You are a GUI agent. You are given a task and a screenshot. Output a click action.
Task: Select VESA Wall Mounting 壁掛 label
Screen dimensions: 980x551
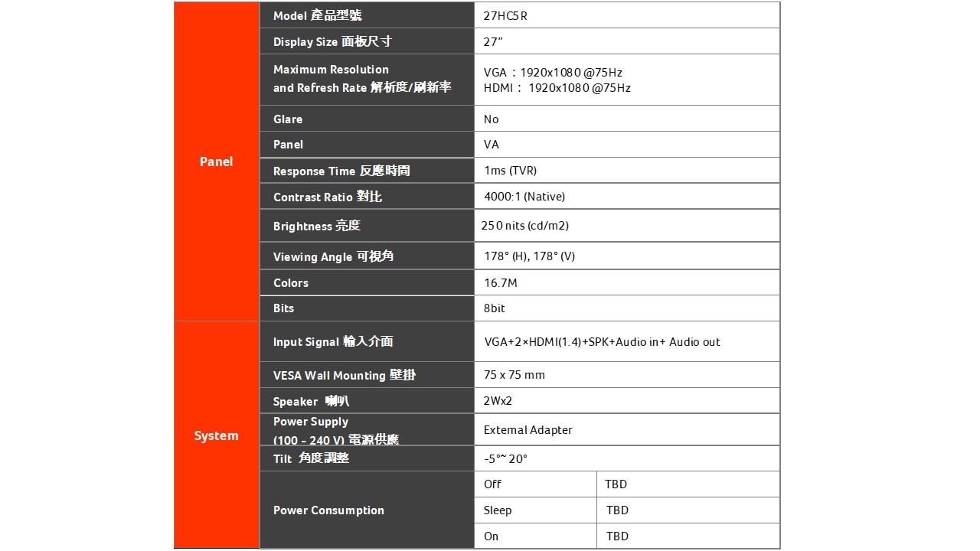345,375
